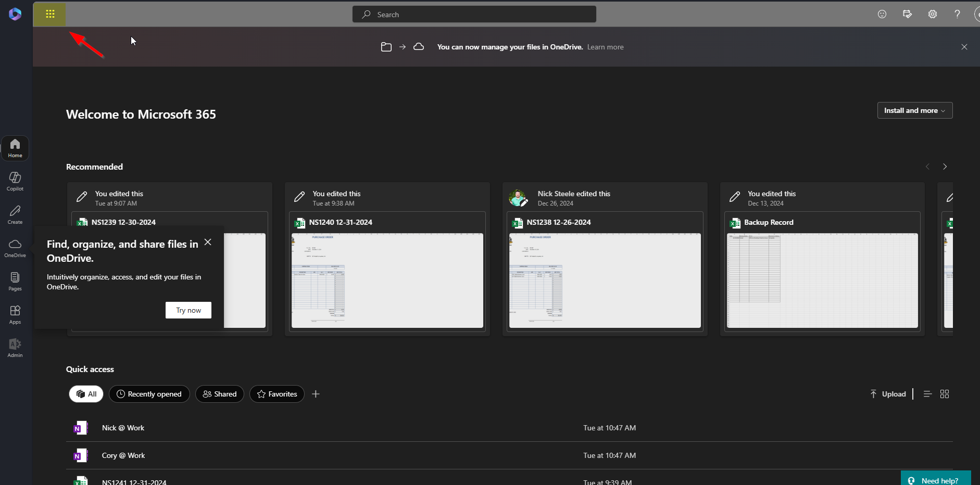Viewport: 980px width, 485px height.
Task: Open the Settings gear icon
Action: tap(933, 15)
